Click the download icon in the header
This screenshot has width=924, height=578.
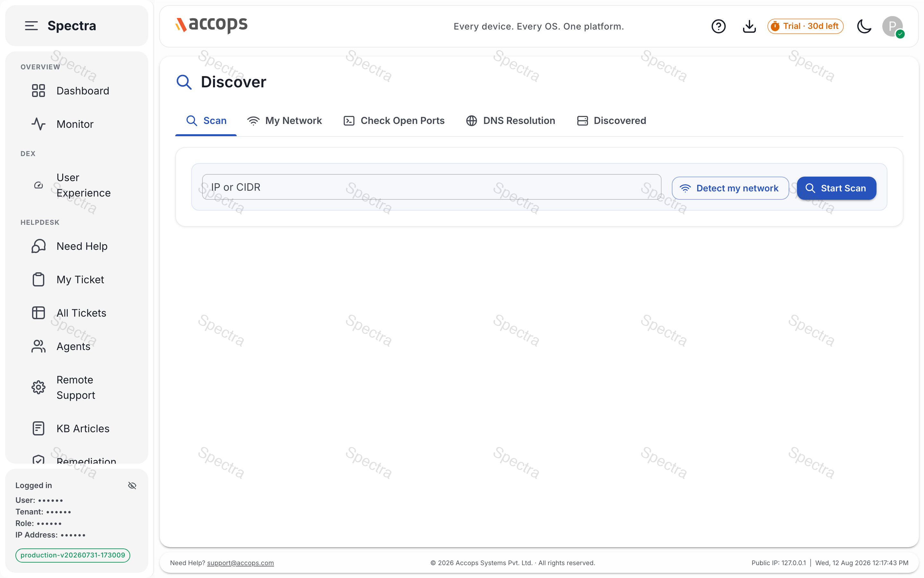[749, 26]
